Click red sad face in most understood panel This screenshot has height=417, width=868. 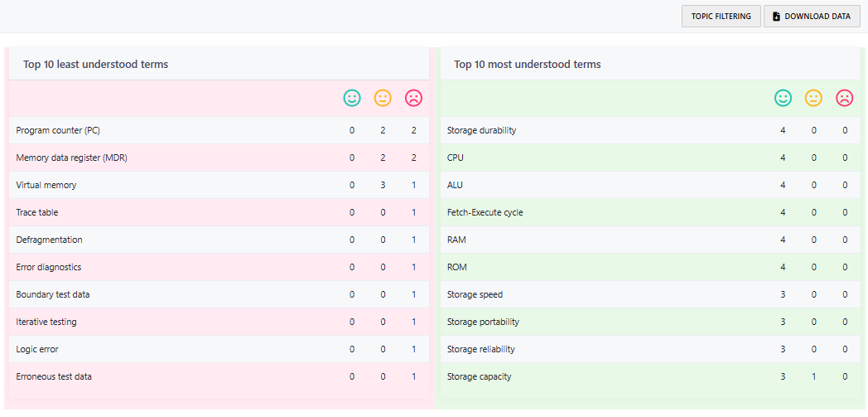pyautogui.click(x=844, y=98)
